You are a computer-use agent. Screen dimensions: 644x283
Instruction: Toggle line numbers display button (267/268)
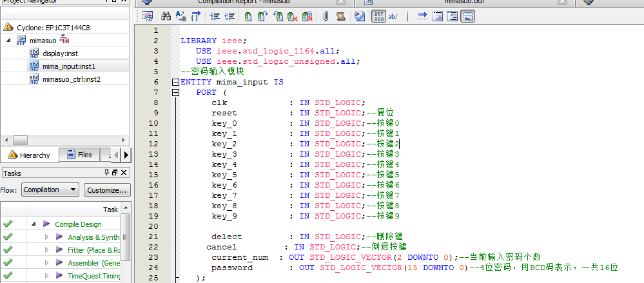pos(380,16)
